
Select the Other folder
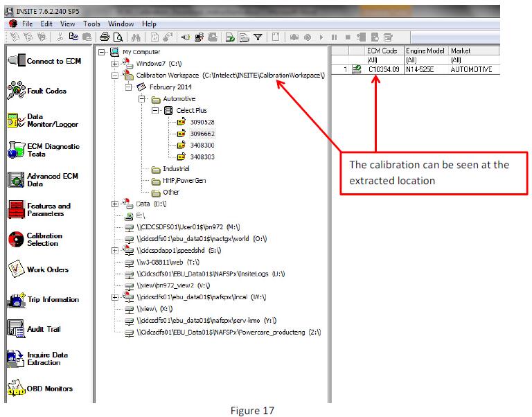(x=171, y=192)
